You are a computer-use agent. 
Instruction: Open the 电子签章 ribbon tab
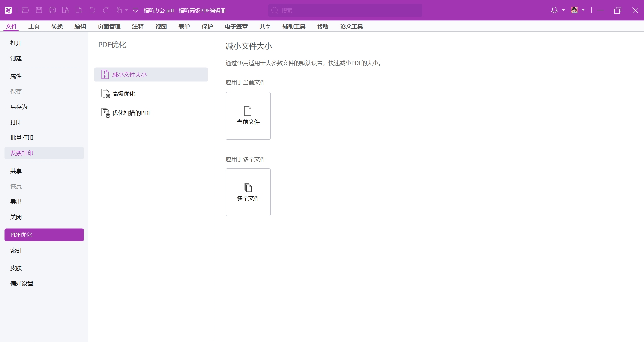coord(236,27)
